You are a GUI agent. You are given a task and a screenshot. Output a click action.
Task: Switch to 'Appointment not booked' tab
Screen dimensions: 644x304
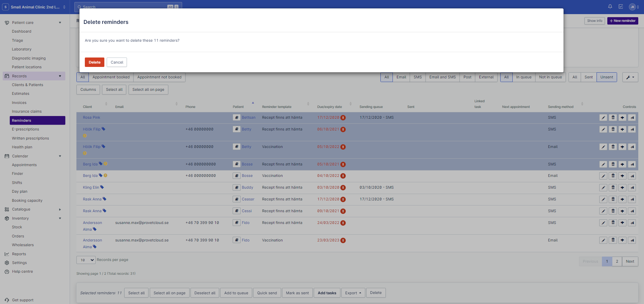(x=159, y=77)
